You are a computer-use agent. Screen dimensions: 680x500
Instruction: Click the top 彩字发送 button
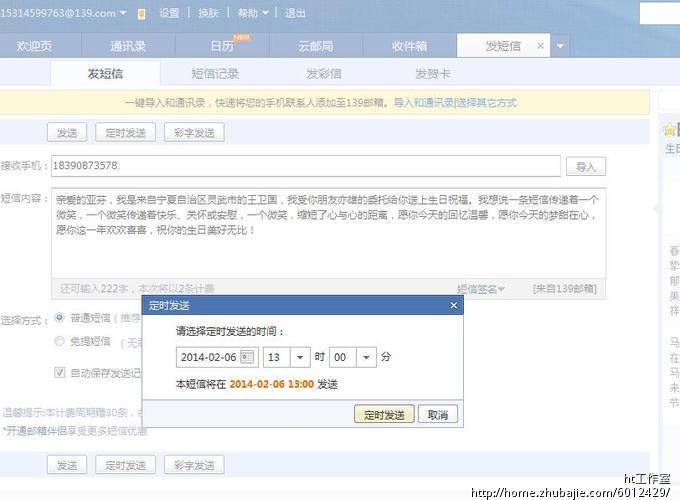pyautogui.click(x=194, y=132)
